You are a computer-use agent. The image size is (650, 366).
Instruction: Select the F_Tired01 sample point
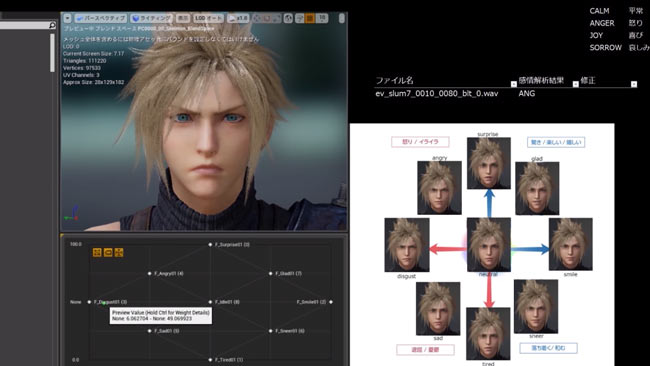[x=210, y=360]
